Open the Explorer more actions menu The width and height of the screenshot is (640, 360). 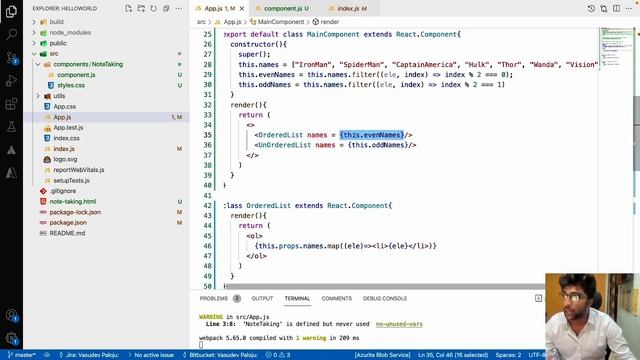[x=179, y=8]
